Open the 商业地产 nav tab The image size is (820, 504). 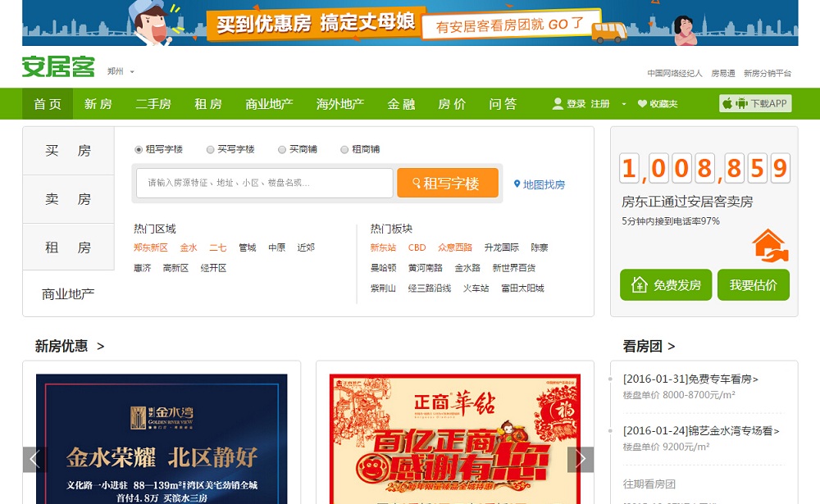coord(269,104)
